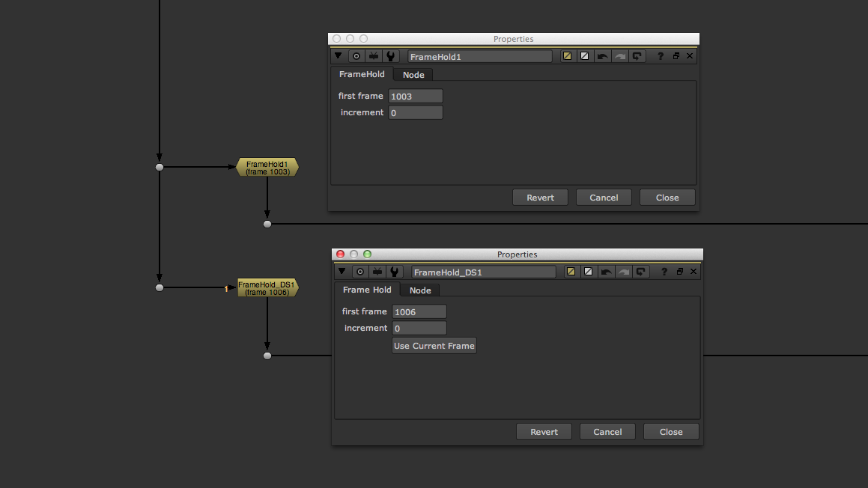Viewport: 868px width, 488px height.
Task: Select the FrameHold tab in FrameHold1 panel
Action: 362,74
